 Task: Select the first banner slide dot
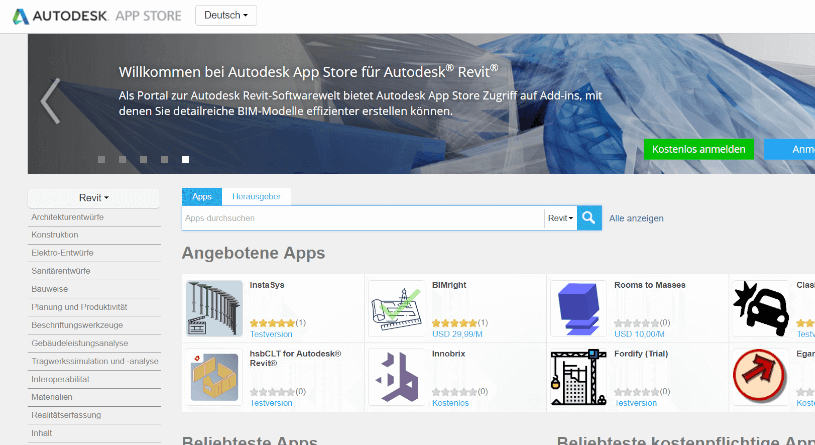101,160
